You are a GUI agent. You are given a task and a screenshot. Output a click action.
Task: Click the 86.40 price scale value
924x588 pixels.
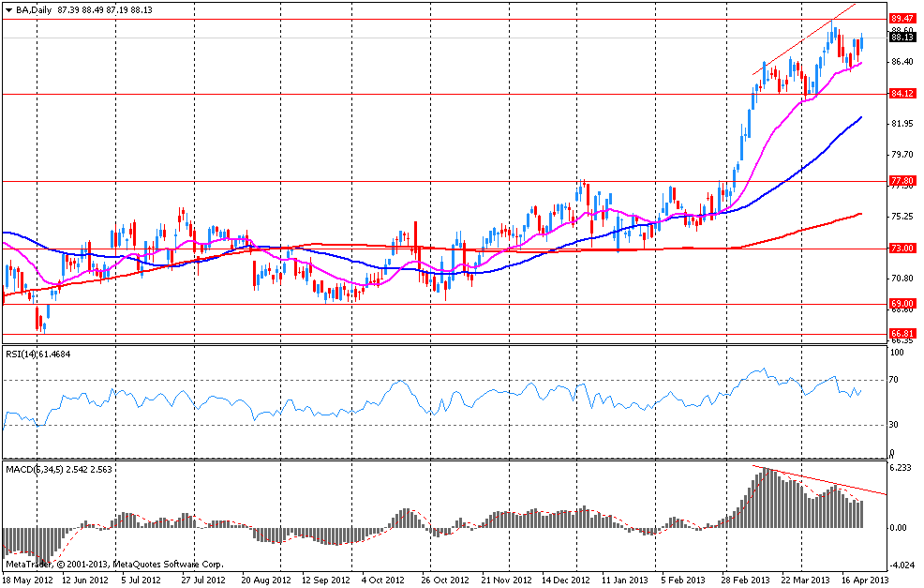pyautogui.click(x=902, y=61)
